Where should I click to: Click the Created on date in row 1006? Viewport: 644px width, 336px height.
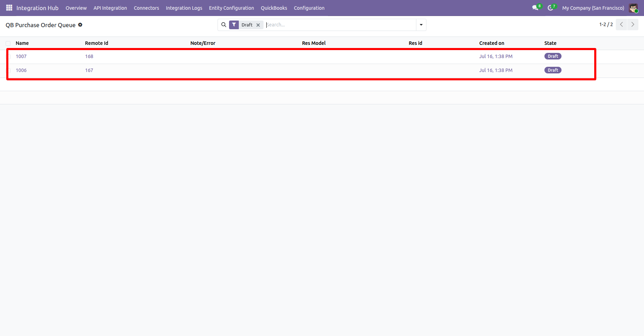coord(496,70)
